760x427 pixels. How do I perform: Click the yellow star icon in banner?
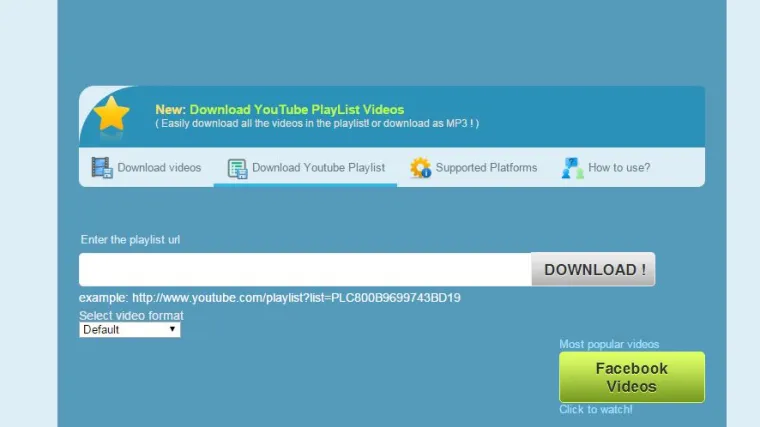(111, 113)
